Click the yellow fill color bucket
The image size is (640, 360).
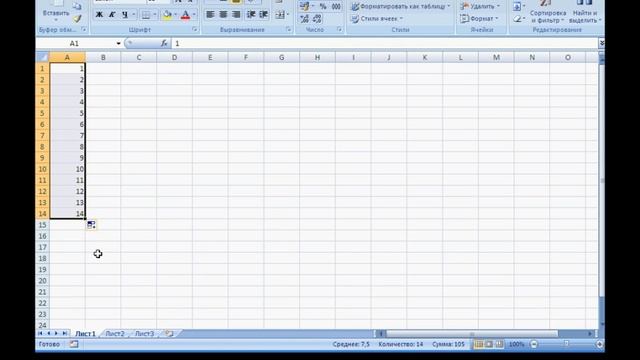pyautogui.click(x=167, y=15)
